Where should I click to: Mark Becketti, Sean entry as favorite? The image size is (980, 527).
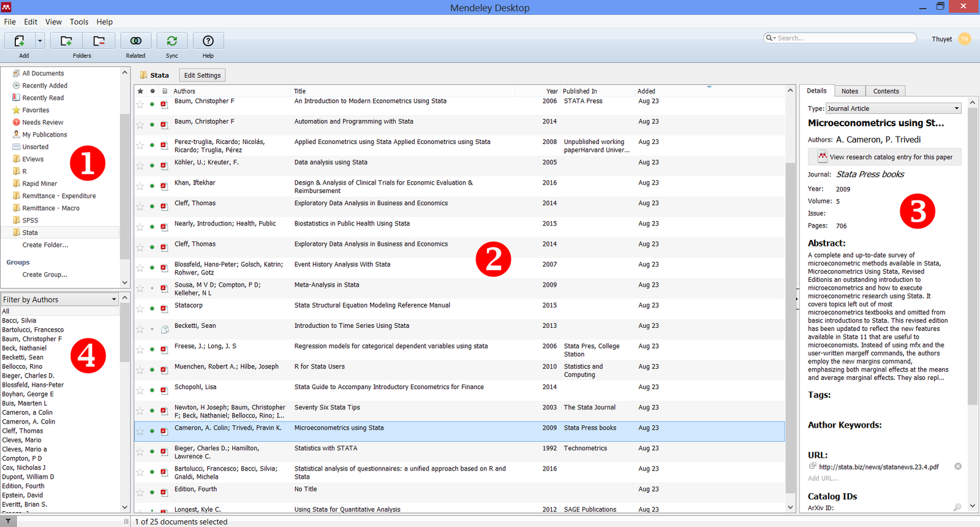tap(140, 329)
